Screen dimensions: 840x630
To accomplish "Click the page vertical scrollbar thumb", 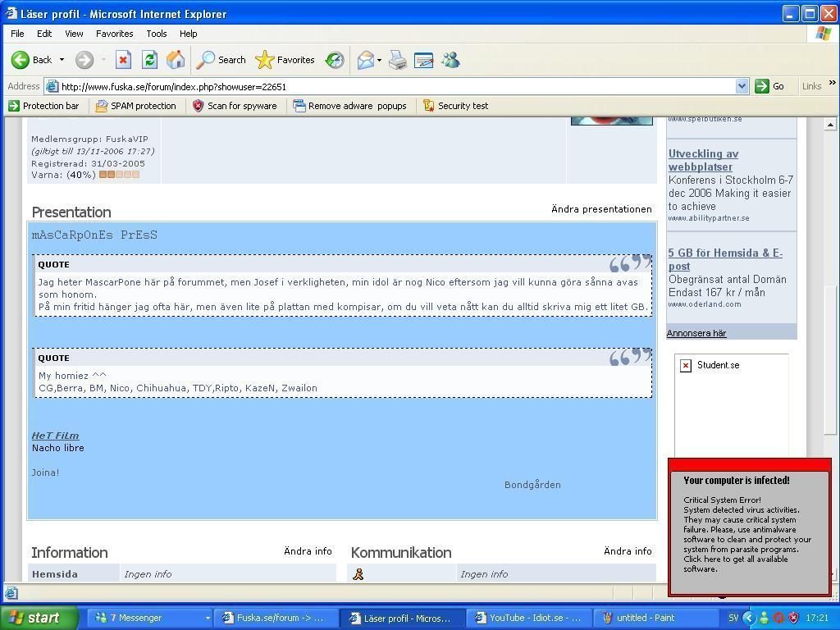I will (x=830, y=361).
